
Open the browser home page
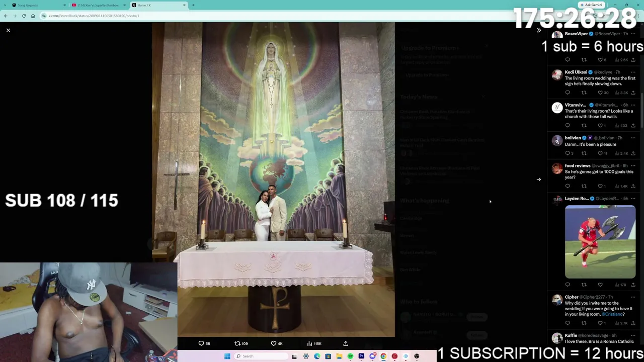click(33, 16)
